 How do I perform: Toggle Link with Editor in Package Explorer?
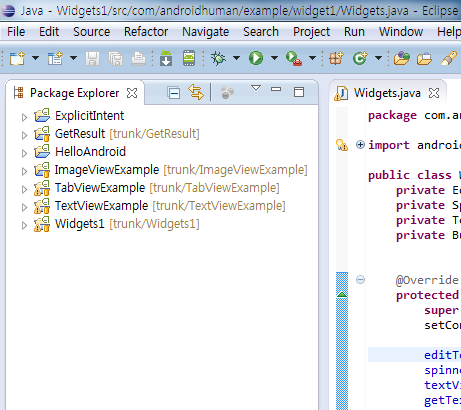click(196, 92)
